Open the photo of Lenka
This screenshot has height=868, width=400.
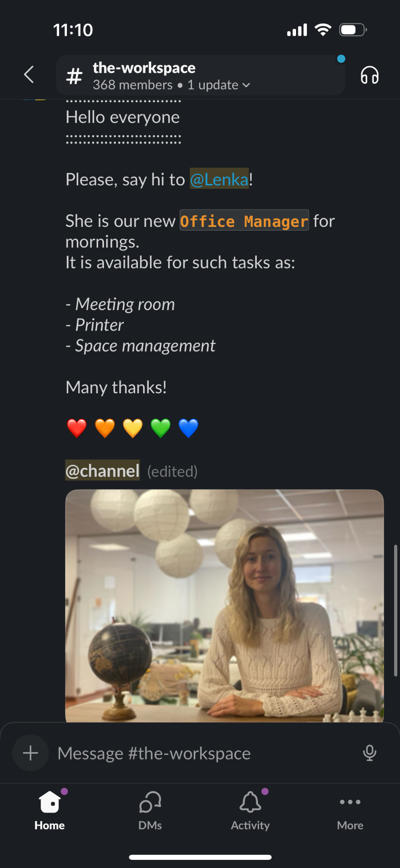(x=224, y=606)
